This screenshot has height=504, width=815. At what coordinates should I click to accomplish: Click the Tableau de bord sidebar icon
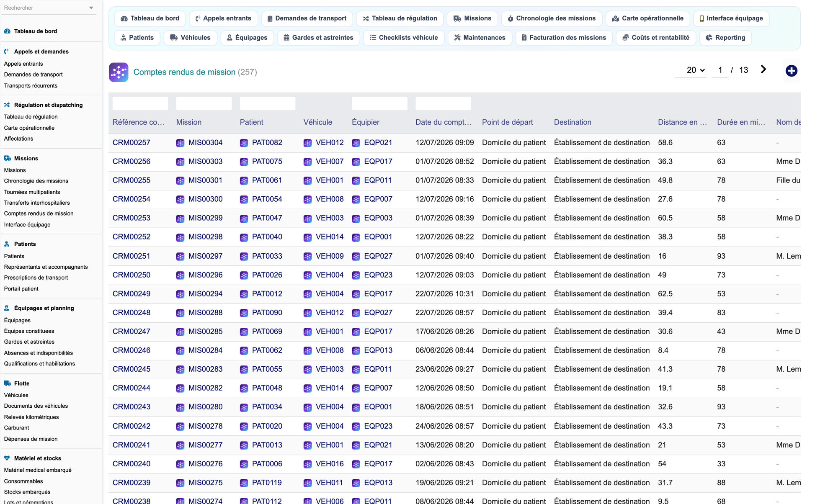7,31
